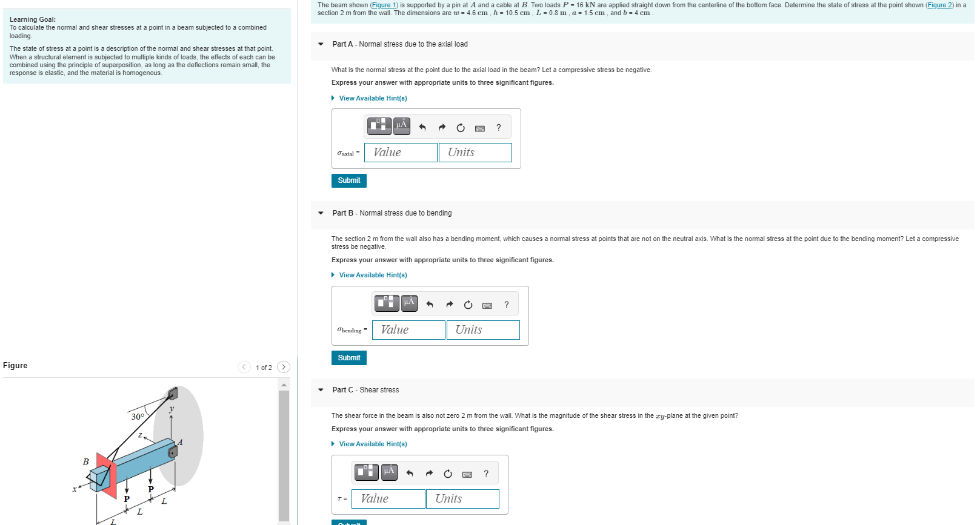Undo in Part C answer toolbar
980x525 pixels.
tap(410, 474)
